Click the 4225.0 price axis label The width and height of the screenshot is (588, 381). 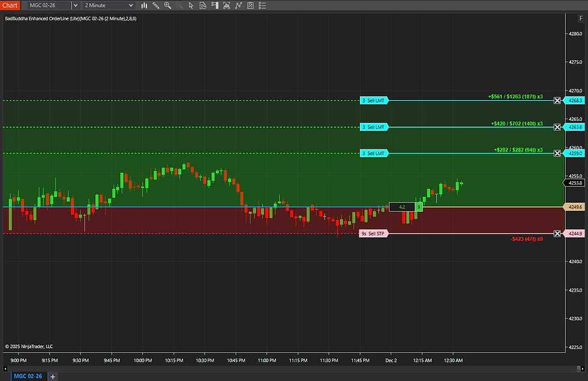[575, 347]
